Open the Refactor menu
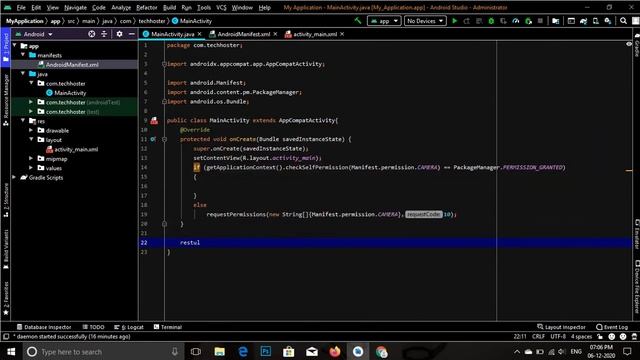This screenshot has width=640, height=360. point(147,7)
